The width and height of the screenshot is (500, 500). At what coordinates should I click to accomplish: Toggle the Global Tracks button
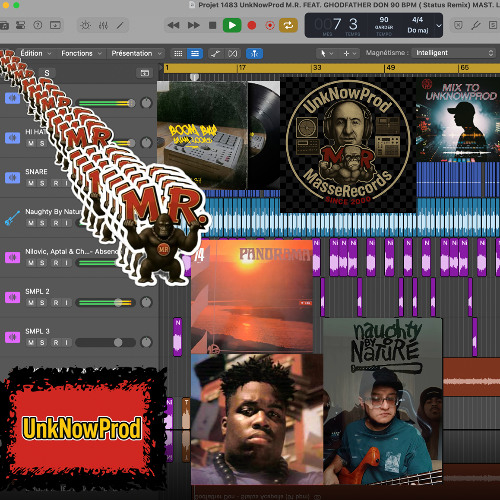(x=145, y=73)
